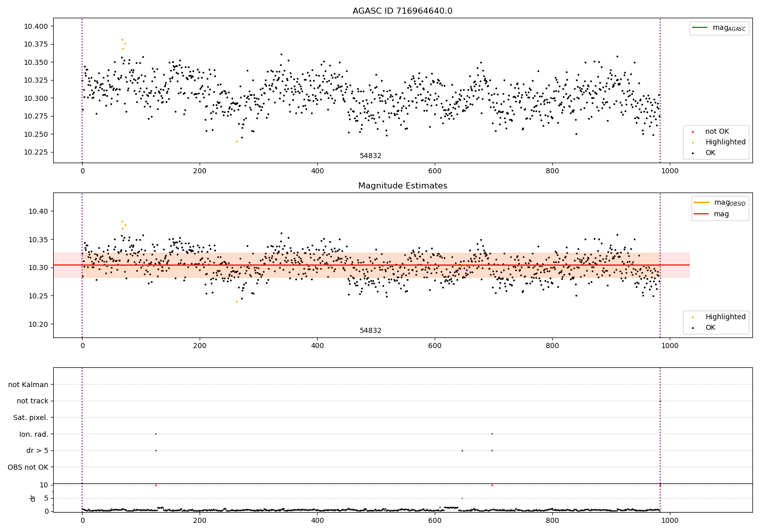
Task: Click the '54832' label in the top plot
Action: click(x=370, y=156)
